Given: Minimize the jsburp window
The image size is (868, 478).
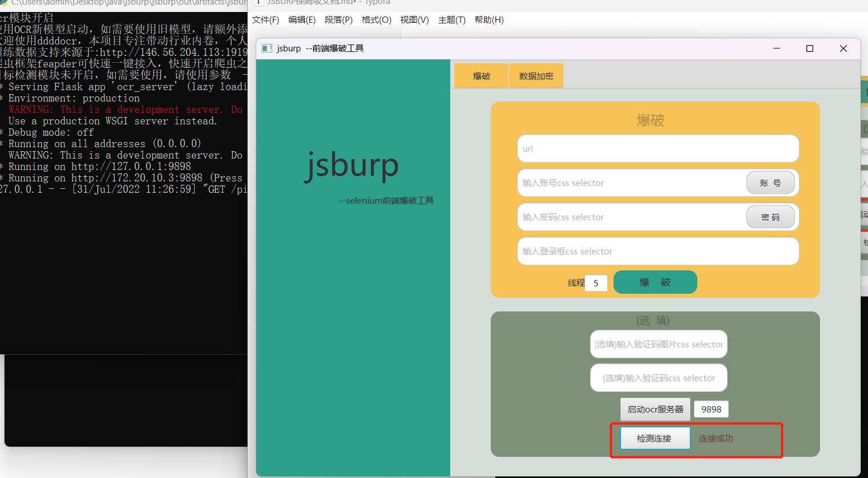Looking at the screenshot, I should pyautogui.click(x=777, y=48).
